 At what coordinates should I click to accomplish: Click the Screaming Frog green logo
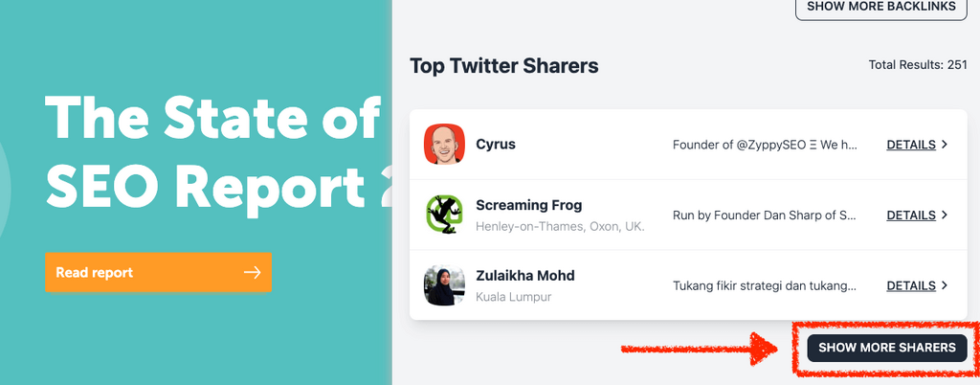coord(444,215)
